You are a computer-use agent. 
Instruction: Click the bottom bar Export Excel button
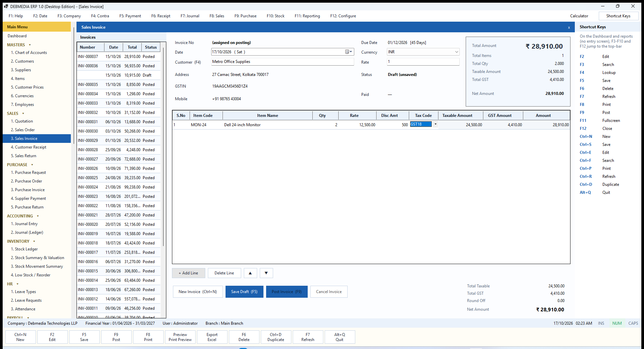pyautogui.click(x=212, y=337)
